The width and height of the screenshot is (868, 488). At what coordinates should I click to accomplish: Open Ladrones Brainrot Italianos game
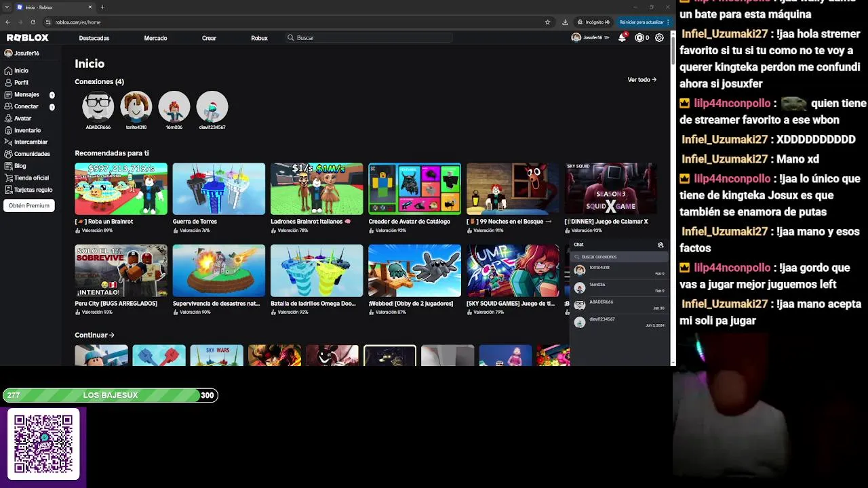pos(317,188)
